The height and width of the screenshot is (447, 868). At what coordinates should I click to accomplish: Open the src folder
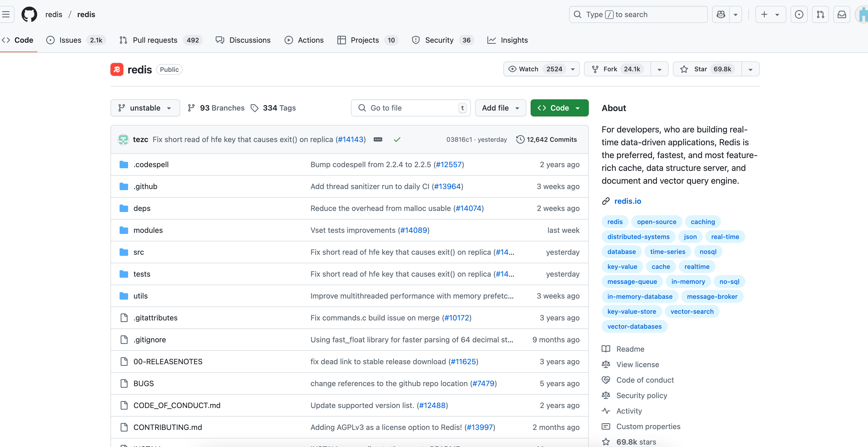pos(139,252)
